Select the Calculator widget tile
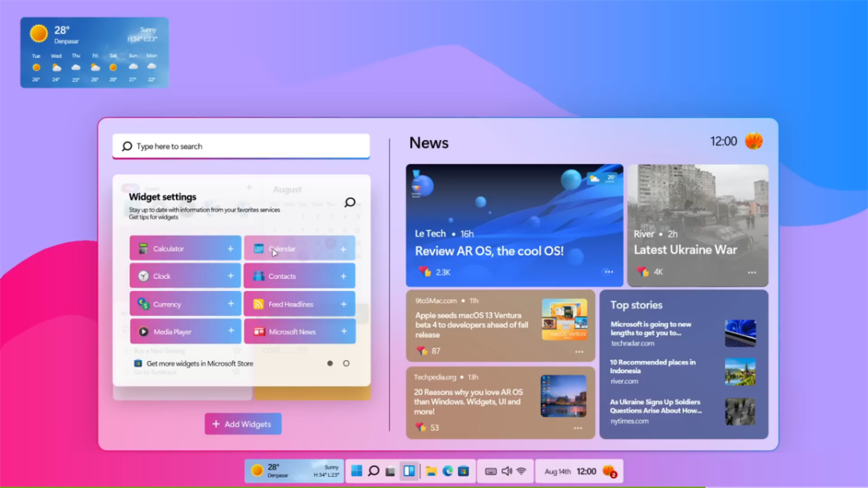Screen dimensions: 868x488 (x=186, y=248)
